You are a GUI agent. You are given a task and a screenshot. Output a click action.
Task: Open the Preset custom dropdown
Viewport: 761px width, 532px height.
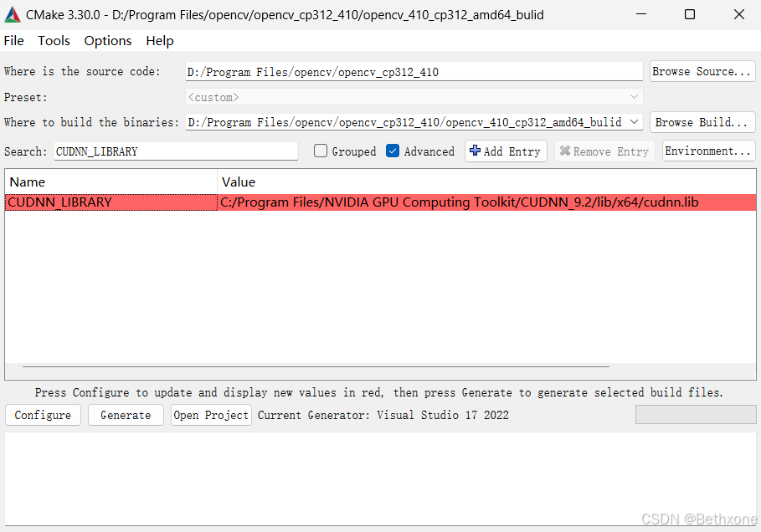pyautogui.click(x=414, y=97)
